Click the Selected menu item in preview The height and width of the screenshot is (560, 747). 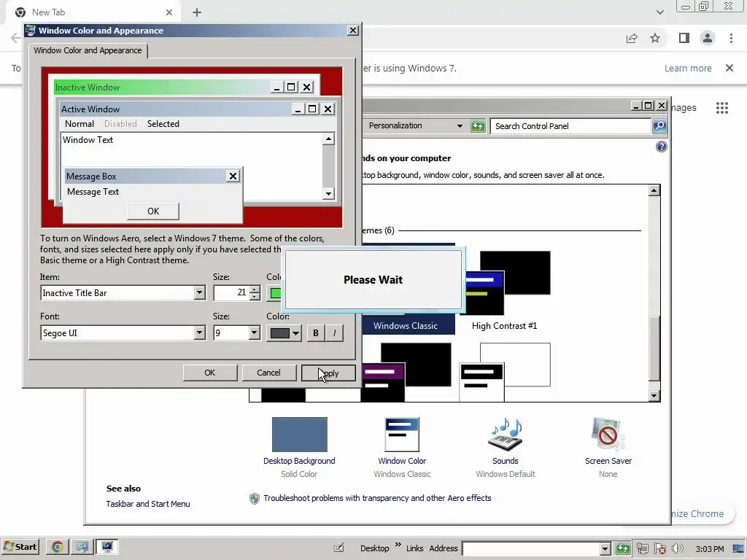click(x=163, y=124)
